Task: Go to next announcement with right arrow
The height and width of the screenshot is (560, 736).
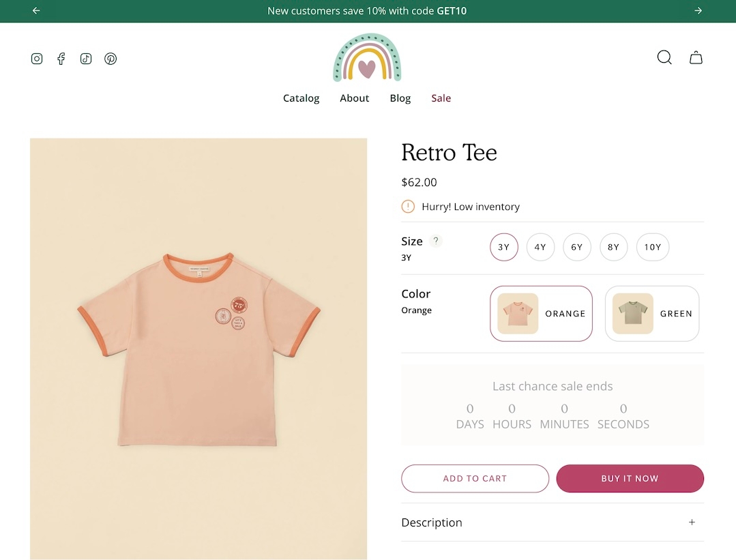Action: tap(698, 11)
